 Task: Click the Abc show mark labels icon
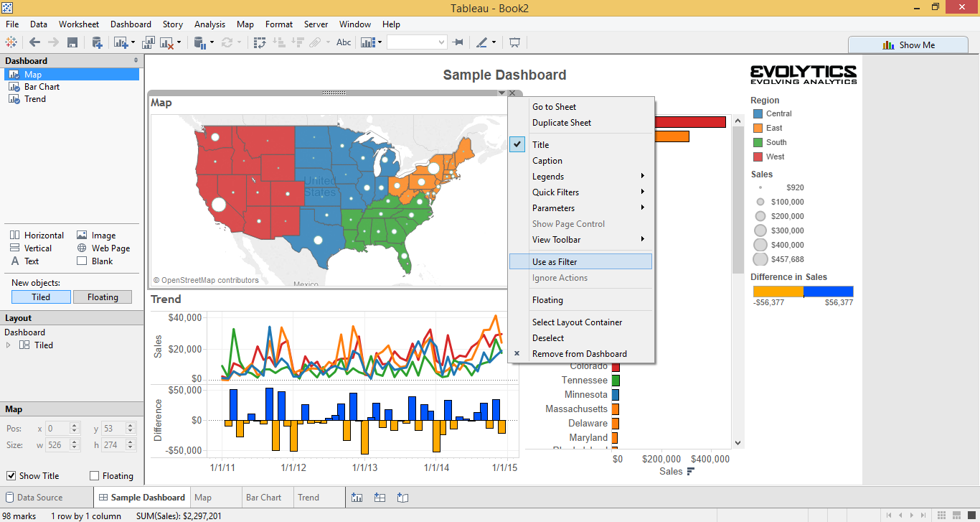coord(343,42)
